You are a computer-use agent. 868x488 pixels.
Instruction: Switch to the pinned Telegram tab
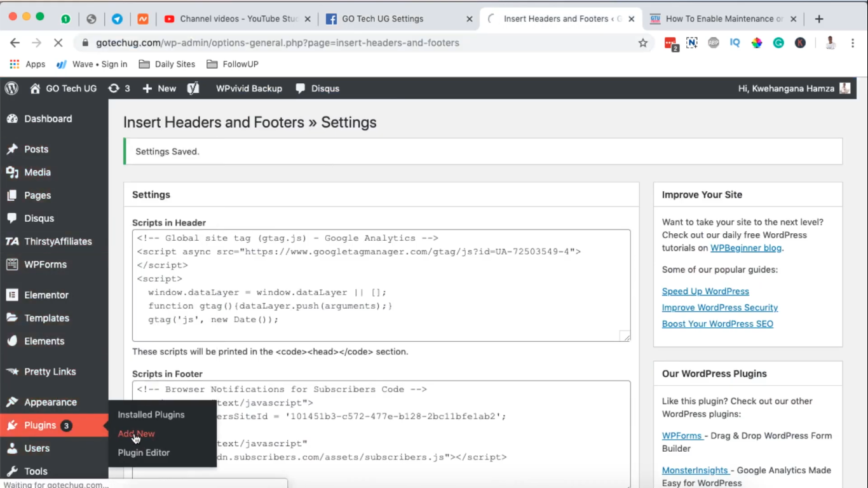pyautogui.click(x=117, y=19)
